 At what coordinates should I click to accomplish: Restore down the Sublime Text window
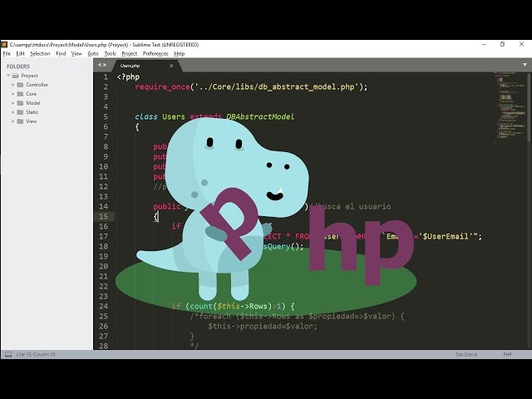(x=502, y=44)
